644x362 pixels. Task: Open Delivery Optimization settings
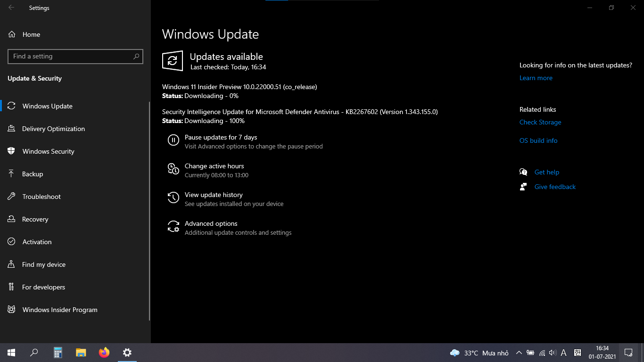pyautogui.click(x=75, y=129)
